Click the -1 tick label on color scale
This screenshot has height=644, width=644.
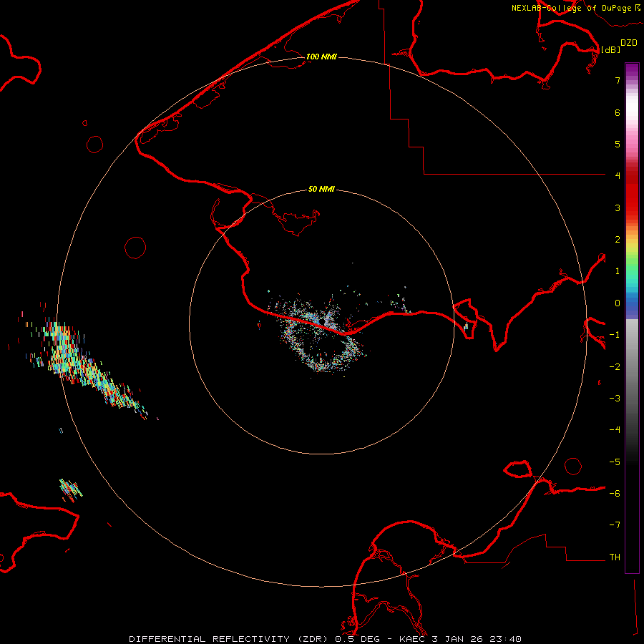[615, 335]
